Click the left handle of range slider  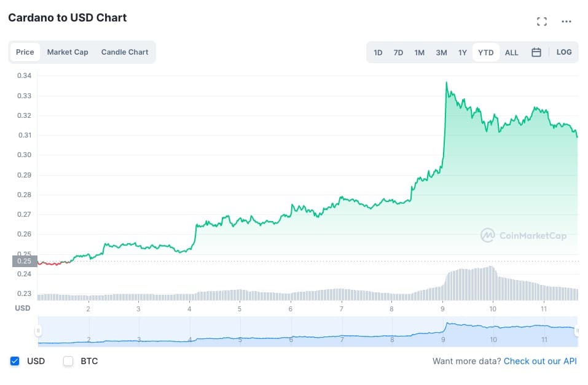38,331
